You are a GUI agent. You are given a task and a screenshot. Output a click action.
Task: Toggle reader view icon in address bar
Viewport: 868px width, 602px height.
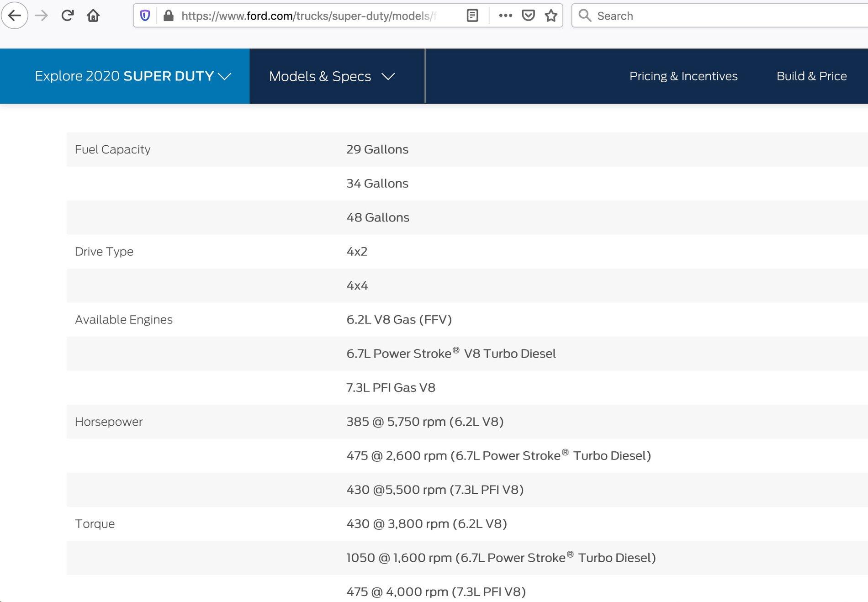(472, 16)
